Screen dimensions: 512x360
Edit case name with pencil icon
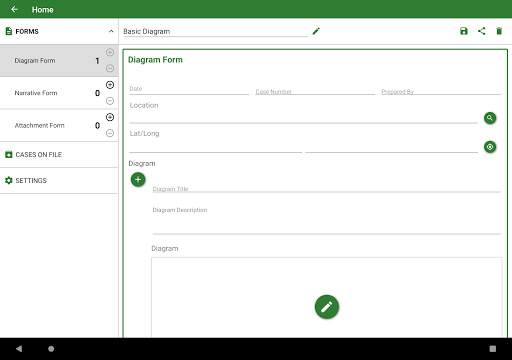tap(316, 31)
